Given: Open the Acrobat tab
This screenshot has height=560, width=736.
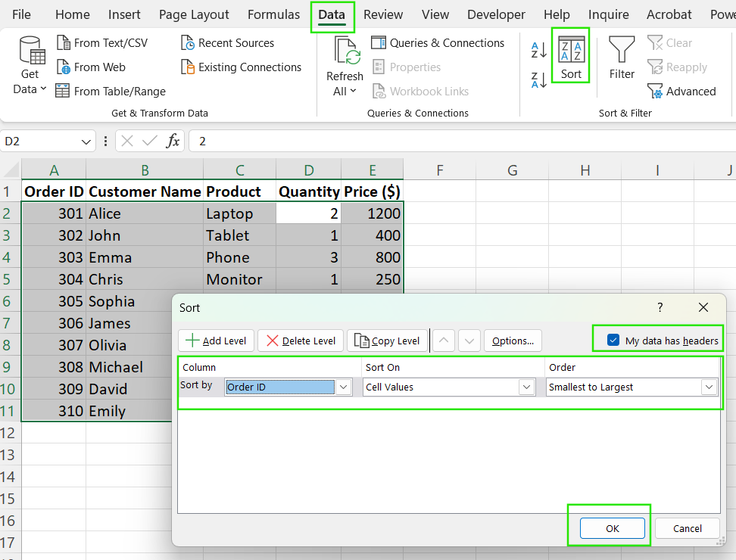Looking at the screenshot, I should coord(669,14).
